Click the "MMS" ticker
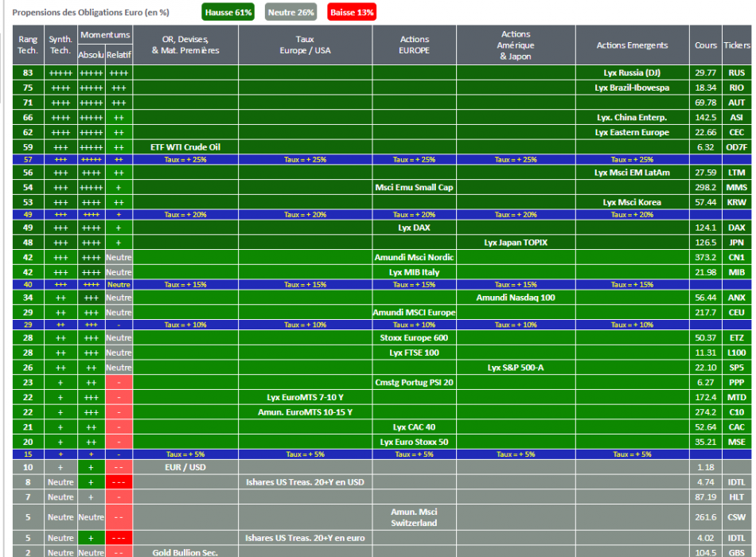 [737, 188]
